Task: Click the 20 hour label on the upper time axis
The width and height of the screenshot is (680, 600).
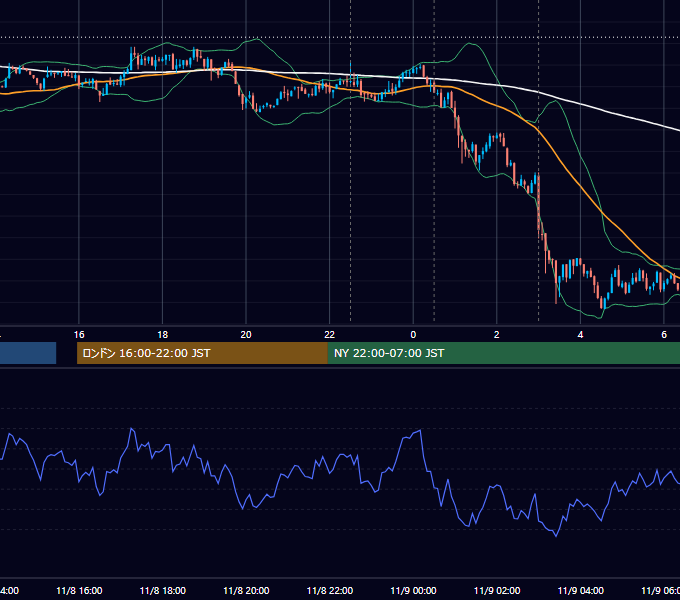Action: coord(246,335)
